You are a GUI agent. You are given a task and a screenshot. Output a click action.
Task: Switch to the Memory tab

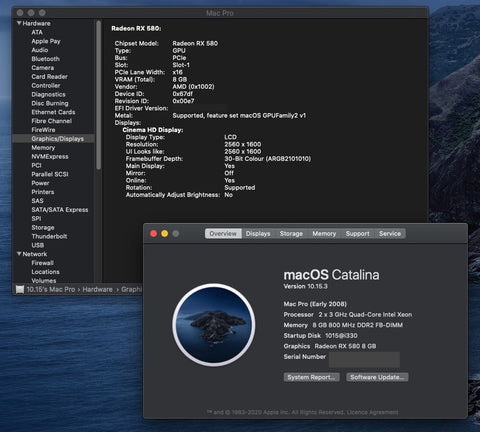pyautogui.click(x=324, y=234)
